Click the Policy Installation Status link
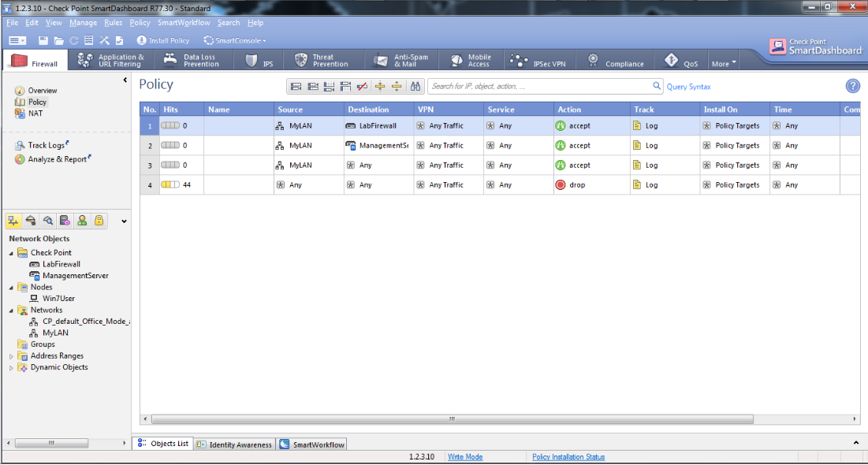The height and width of the screenshot is (465, 868). click(x=568, y=456)
